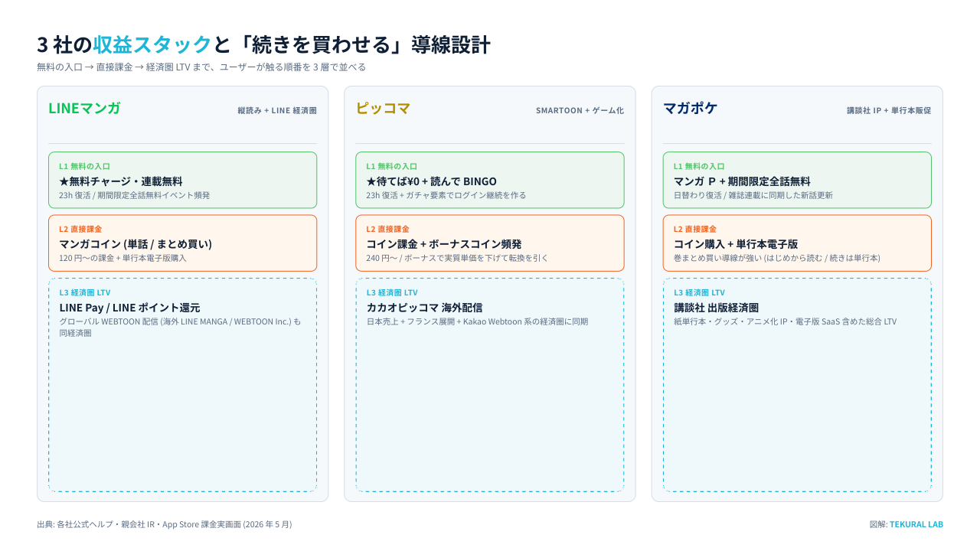This screenshot has width=980, height=551.
Task: Click "L3 経済圏 LTV" label in ピッコマ card
Action: tap(392, 292)
